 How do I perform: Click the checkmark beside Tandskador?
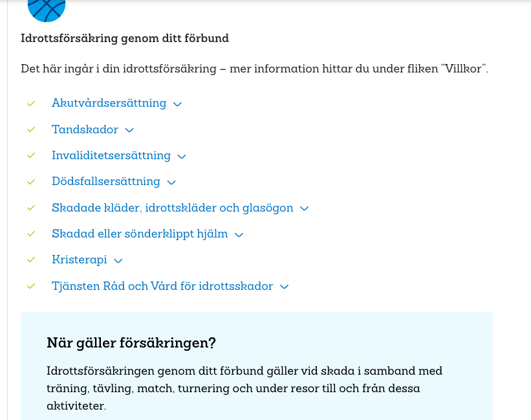[30, 129]
